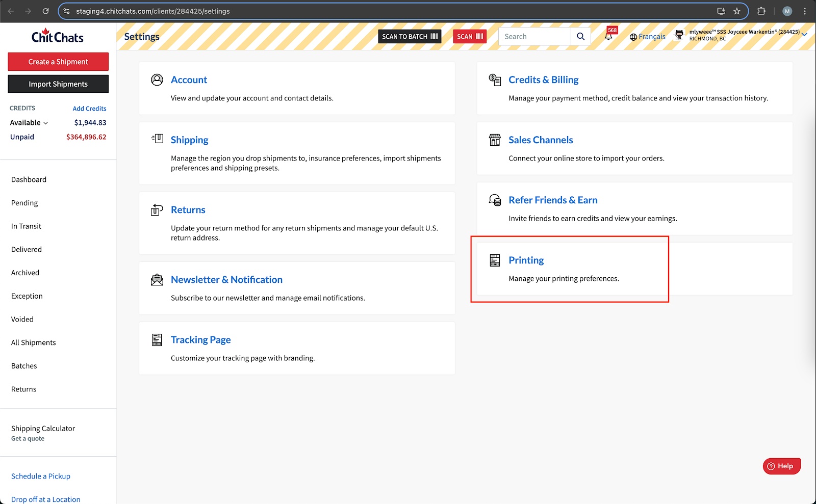Click the red SCAN button
Screen dimensions: 816x504
[470, 36]
